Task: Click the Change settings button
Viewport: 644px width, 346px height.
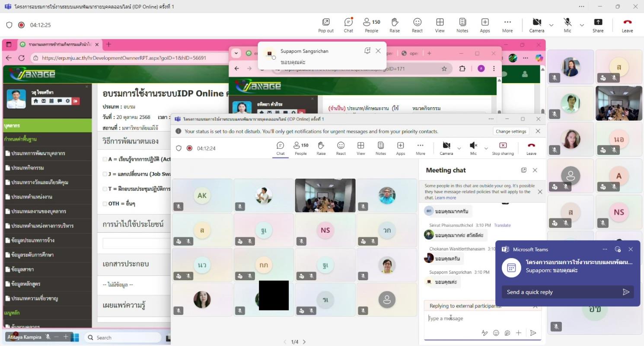Action: tap(511, 131)
